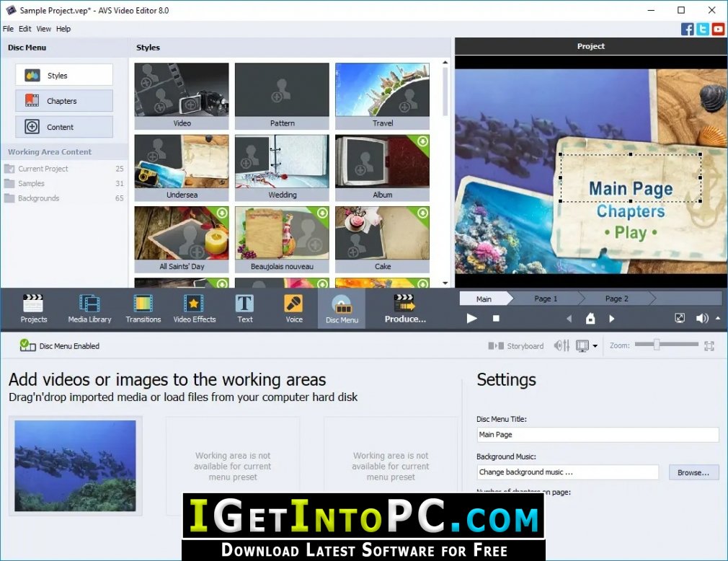728x561 pixels.
Task: Open the Edit menu
Action: click(25, 29)
